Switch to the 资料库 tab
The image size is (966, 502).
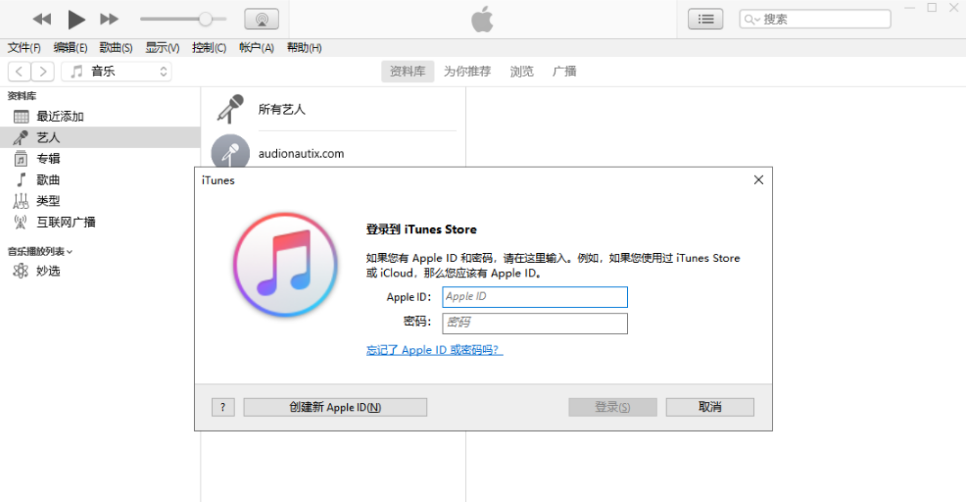pyautogui.click(x=407, y=71)
